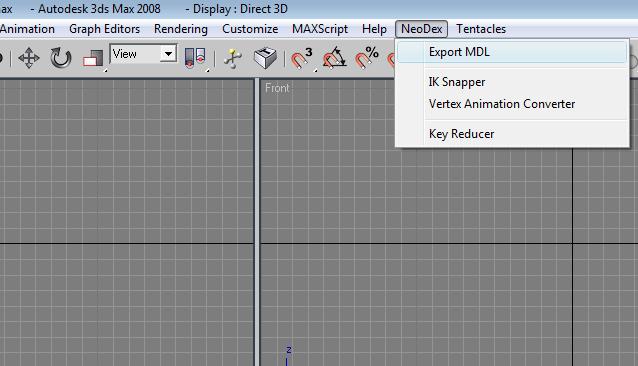Screen dimensions: 638x366
Task: Click the Front viewport label
Action: [x=277, y=88]
